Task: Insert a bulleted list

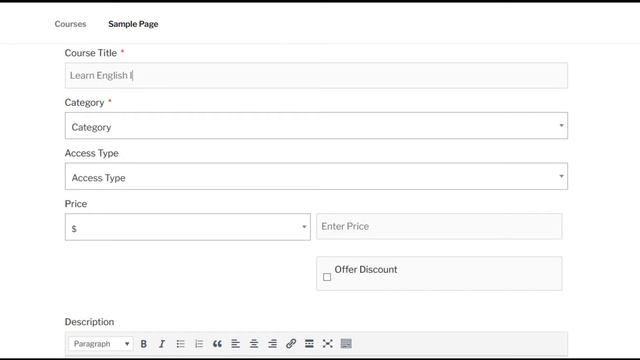Action: point(180,344)
